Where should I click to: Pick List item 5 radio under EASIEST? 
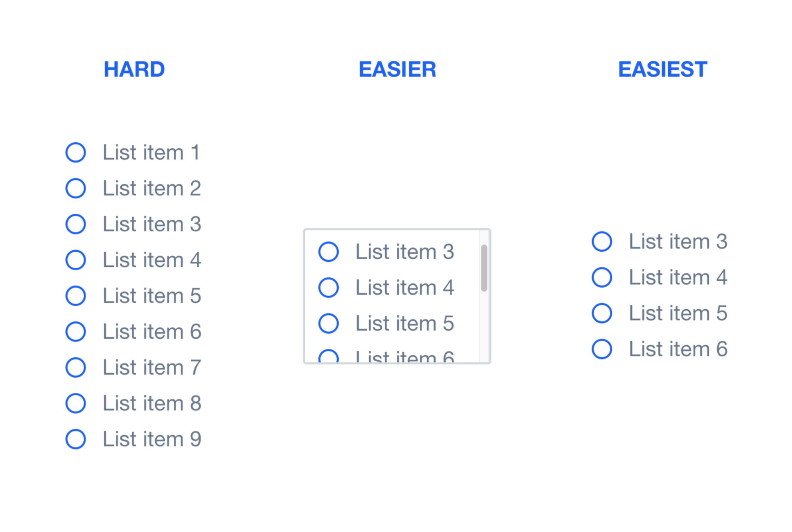pos(602,313)
